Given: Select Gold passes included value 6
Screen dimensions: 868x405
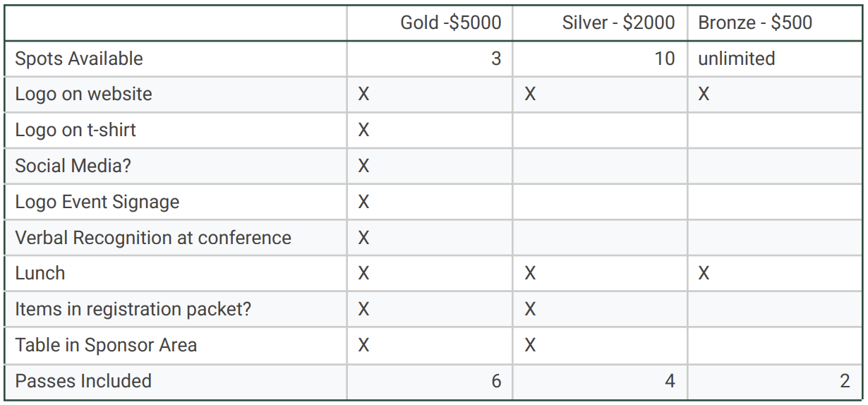Looking at the screenshot, I should (x=496, y=381).
